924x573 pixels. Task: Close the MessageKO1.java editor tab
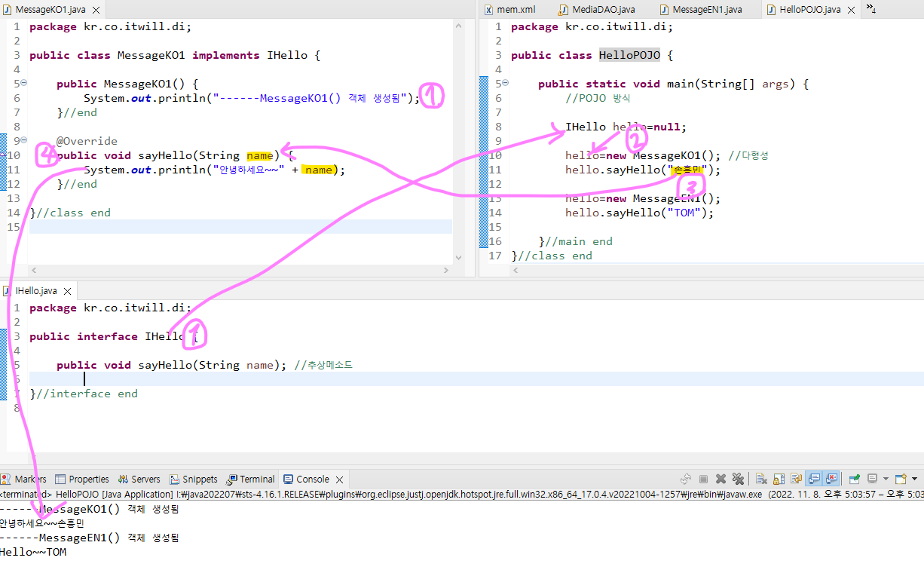pyautogui.click(x=96, y=10)
